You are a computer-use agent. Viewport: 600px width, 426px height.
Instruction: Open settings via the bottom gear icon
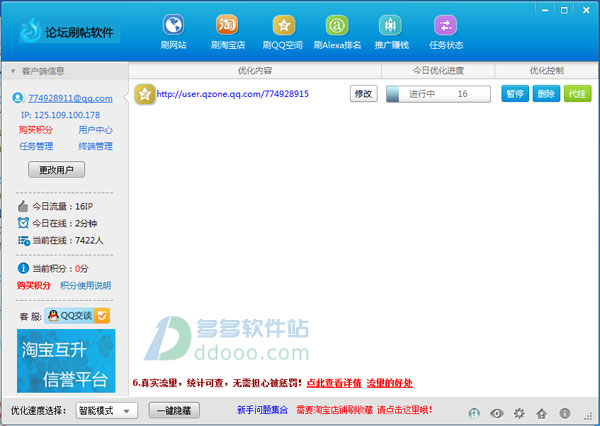click(519, 413)
